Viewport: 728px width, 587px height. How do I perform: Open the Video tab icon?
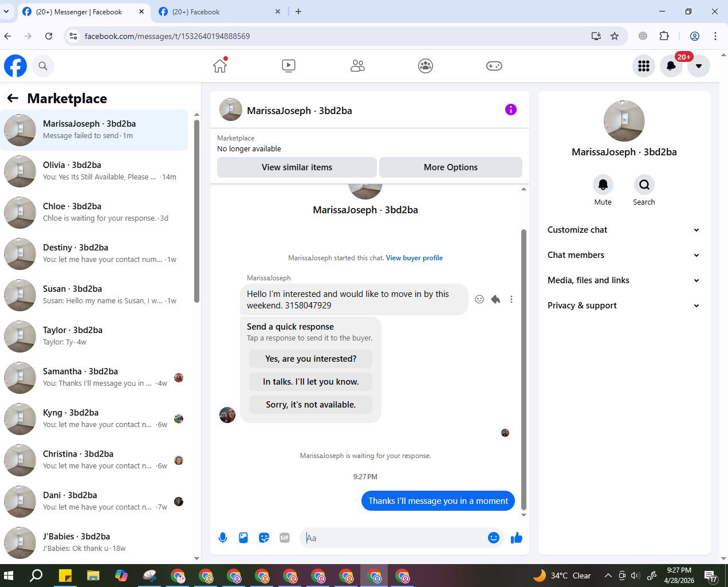click(x=289, y=66)
